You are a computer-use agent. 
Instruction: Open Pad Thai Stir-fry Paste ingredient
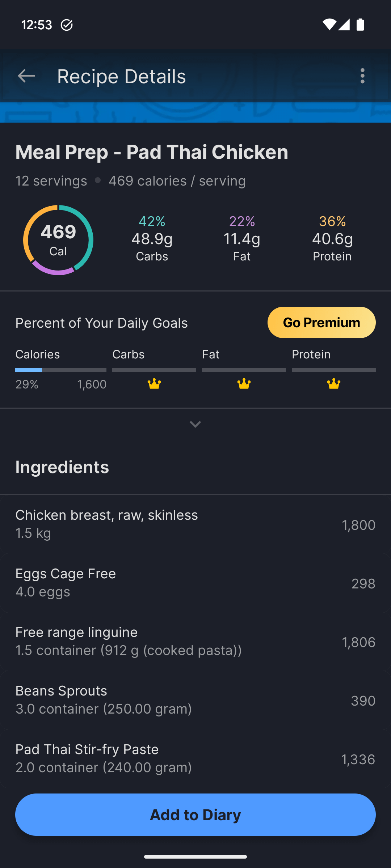195,758
